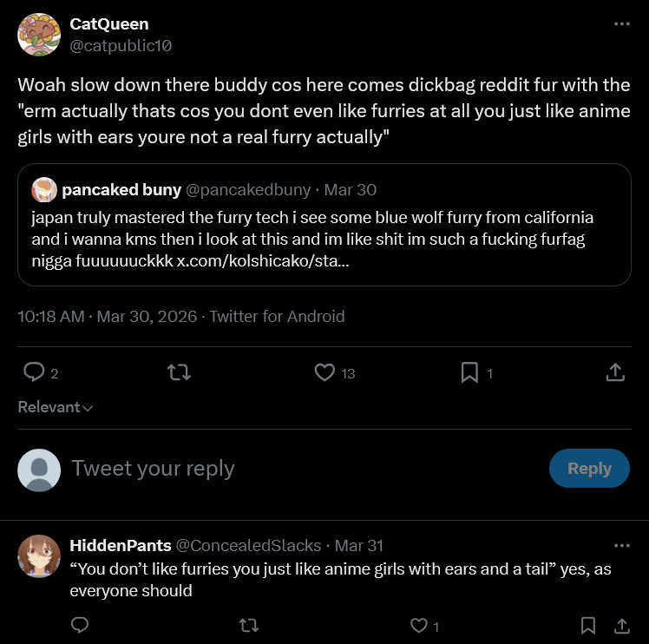Screen dimensions: 649x644
Task: Open HiddenPants reply more options menu
Action: (621, 545)
